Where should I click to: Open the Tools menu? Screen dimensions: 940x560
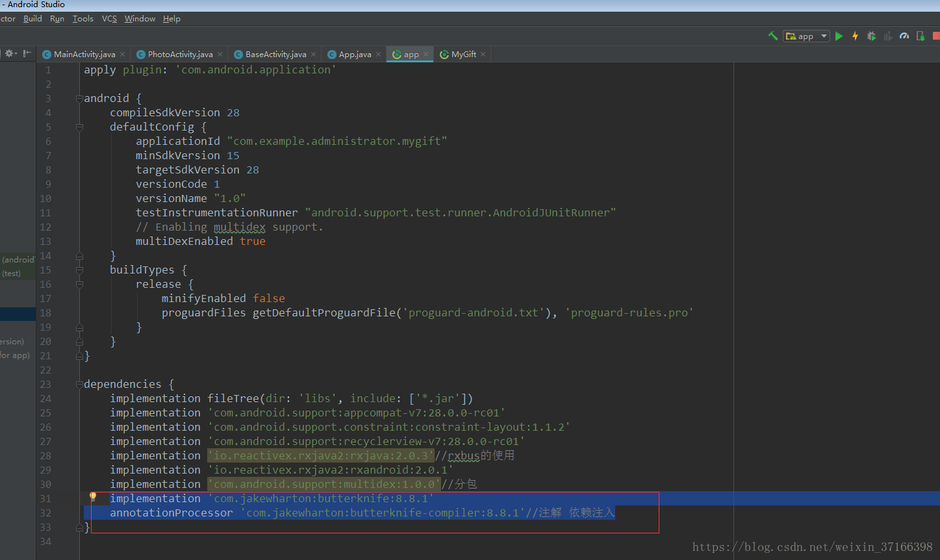click(x=83, y=19)
